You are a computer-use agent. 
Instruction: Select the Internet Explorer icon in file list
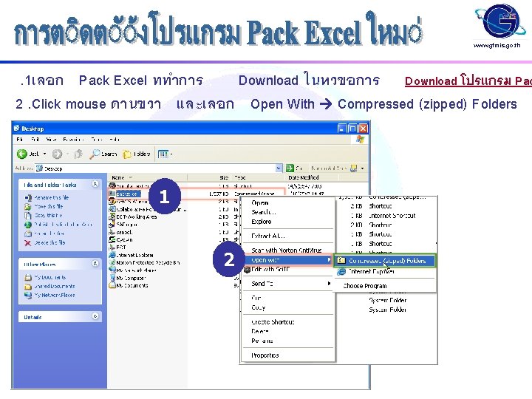click(132, 255)
